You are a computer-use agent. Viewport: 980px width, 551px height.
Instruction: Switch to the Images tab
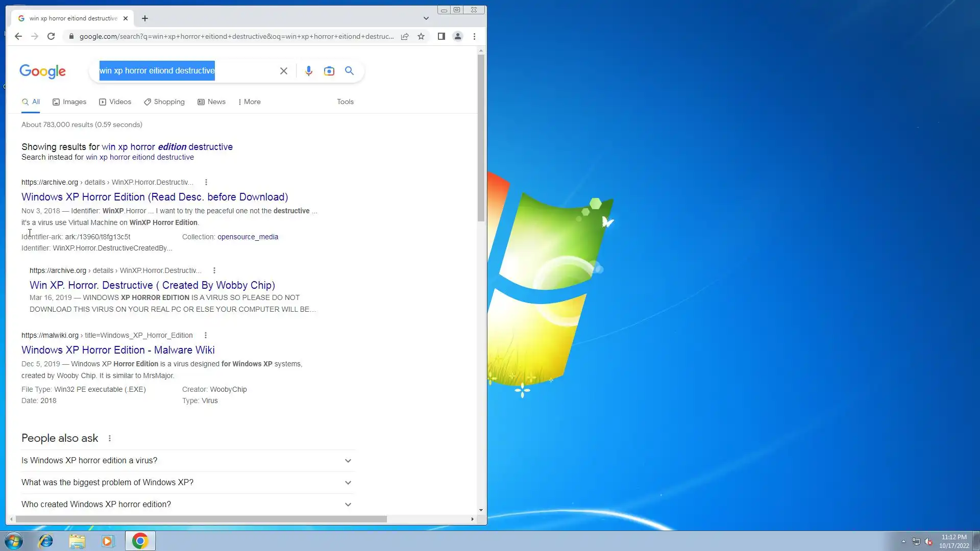point(69,102)
